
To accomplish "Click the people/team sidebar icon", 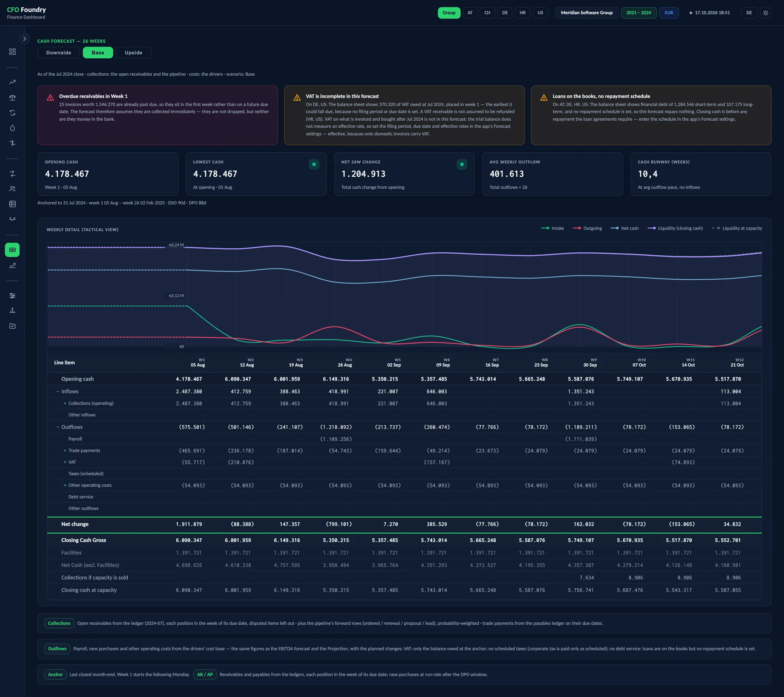I will pyautogui.click(x=12, y=189).
